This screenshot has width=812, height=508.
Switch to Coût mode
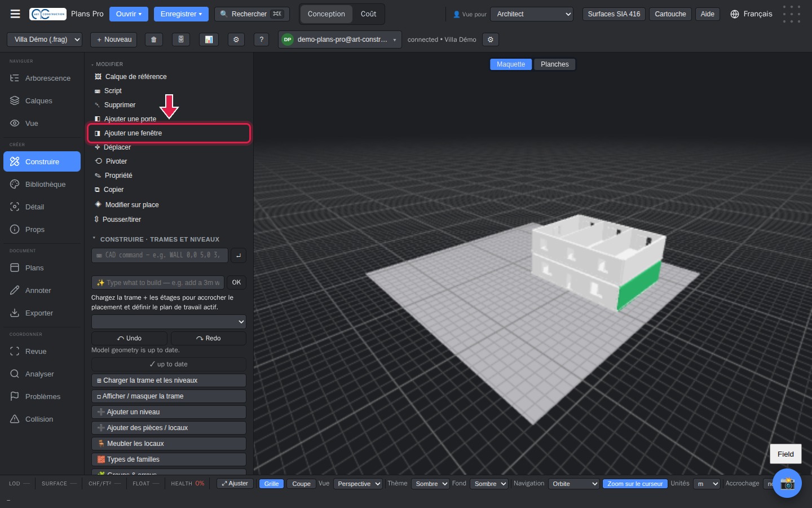coord(368,14)
